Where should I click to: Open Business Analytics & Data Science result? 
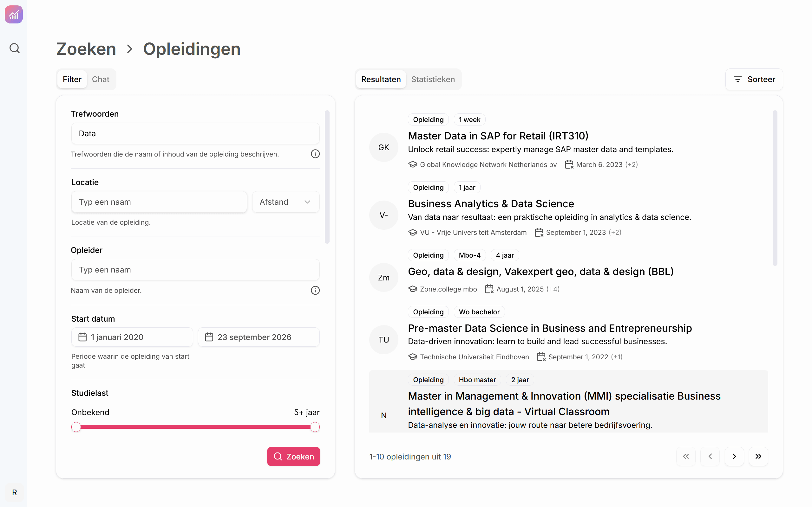click(x=491, y=203)
